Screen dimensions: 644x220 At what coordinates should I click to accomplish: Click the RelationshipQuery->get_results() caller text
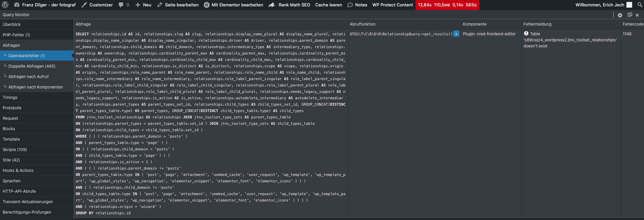pos(401,34)
